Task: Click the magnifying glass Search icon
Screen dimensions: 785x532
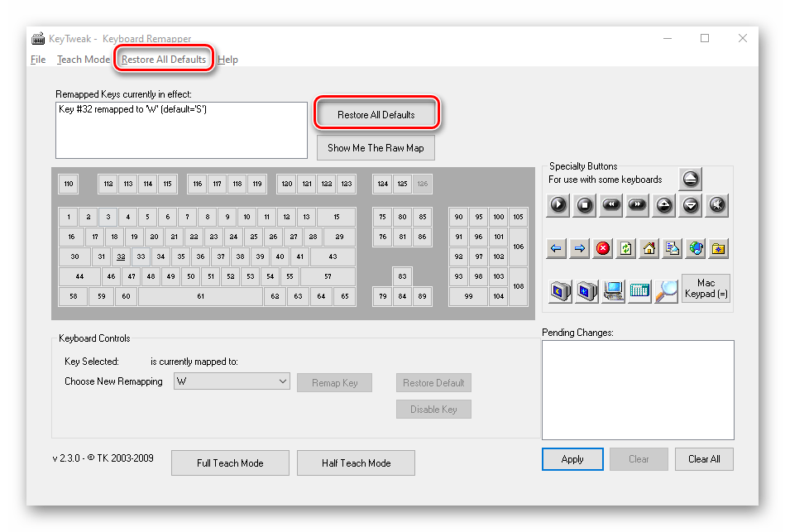Action: click(x=667, y=290)
